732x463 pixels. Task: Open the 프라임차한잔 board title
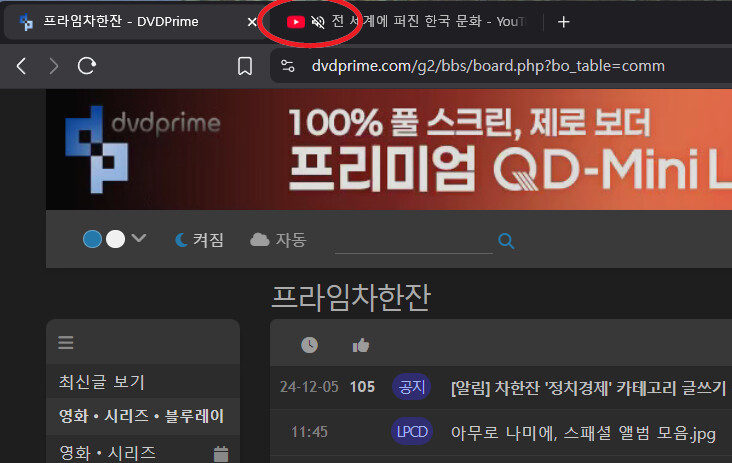[x=351, y=297]
